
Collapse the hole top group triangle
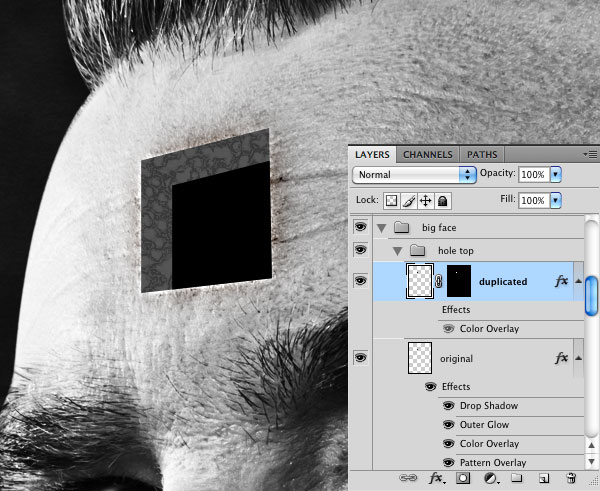[x=398, y=251]
